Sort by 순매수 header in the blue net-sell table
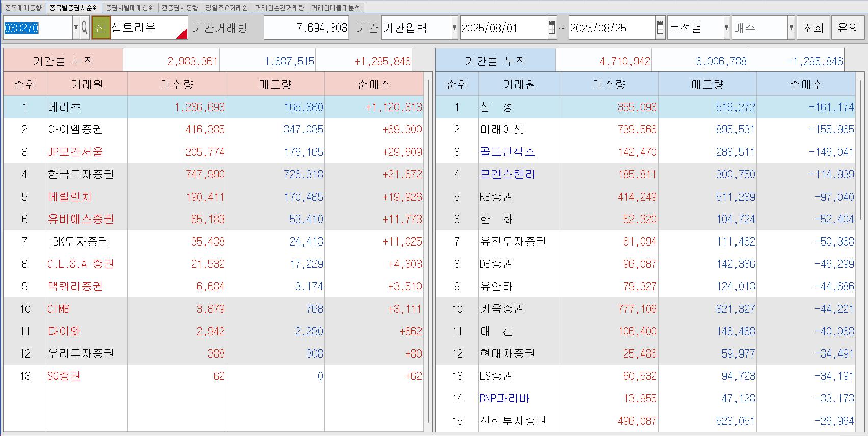The width and height of the screenshot is (868, 436). (806, 85)
